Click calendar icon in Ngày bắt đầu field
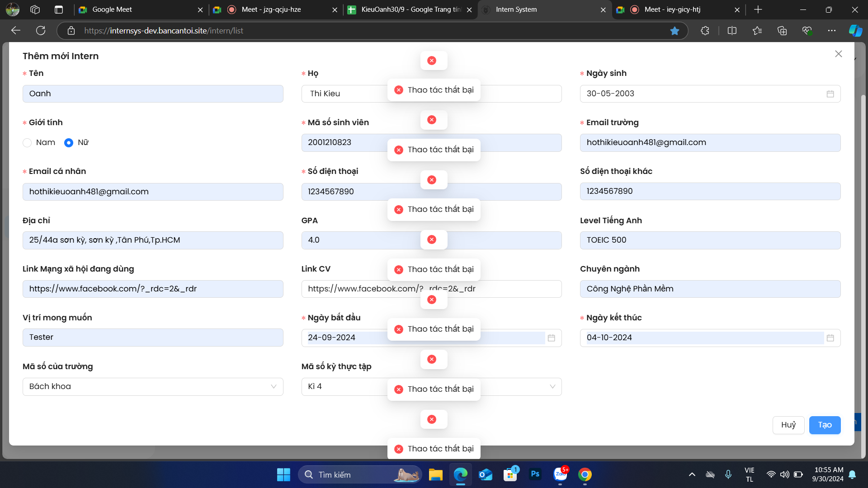 point(551,338)
